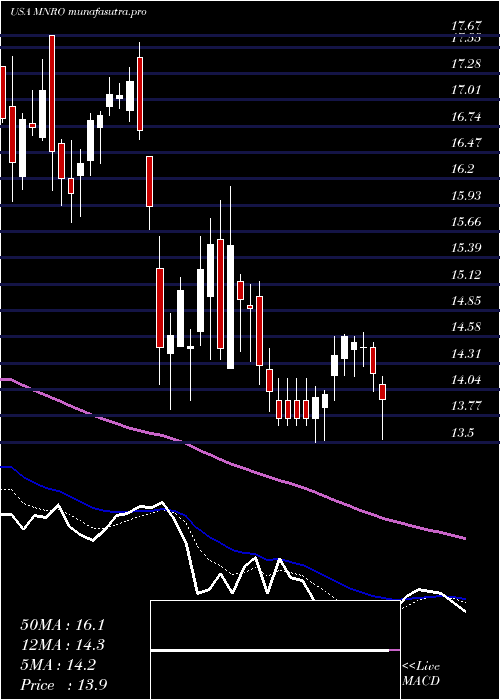The image size is (500, 700).
Task: Click the last red candlestick on the right
Action: (383, 392)
